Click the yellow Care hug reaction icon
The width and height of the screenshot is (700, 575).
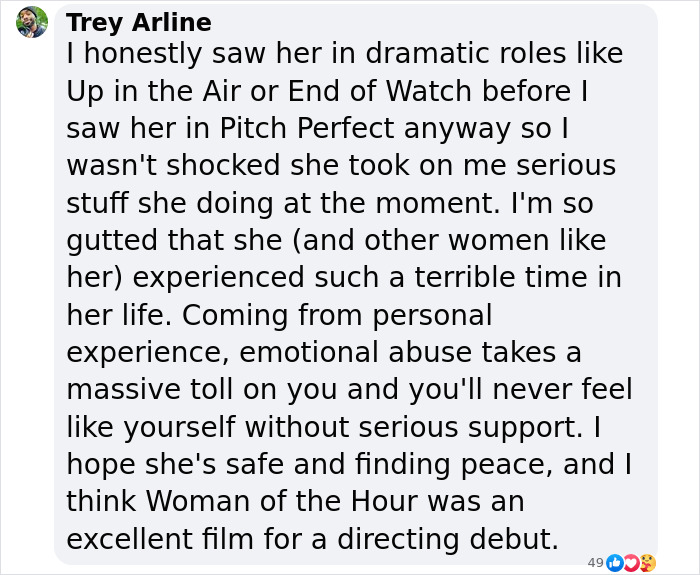click(x=647, y=562)
